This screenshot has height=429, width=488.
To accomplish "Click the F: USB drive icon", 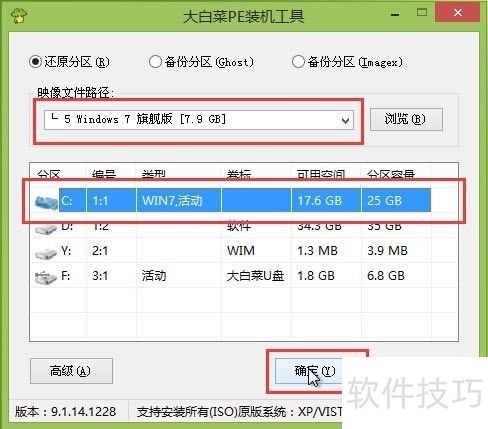I will (x=46, y=277).
